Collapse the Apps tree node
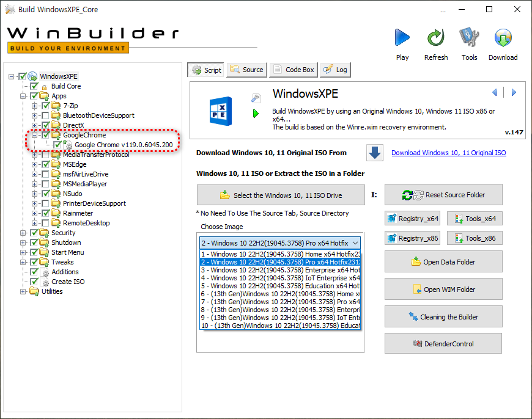The width and height of the screenshot is (532, 419). coord(23,97)
